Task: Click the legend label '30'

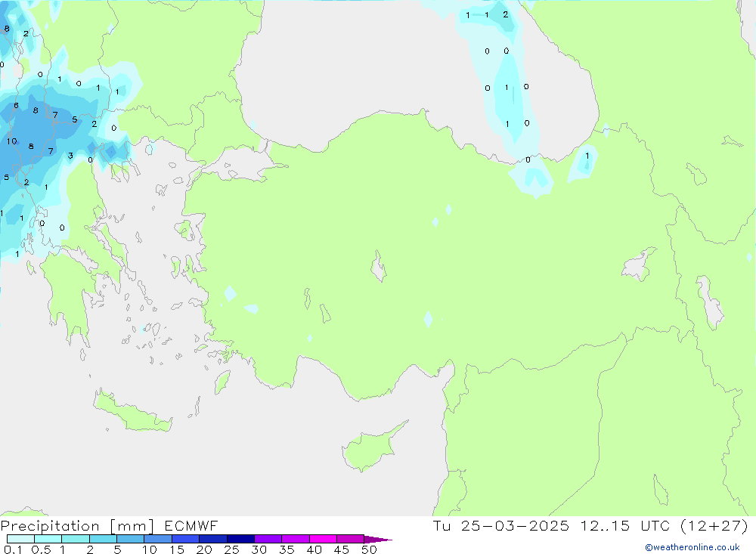Action: click(259, 549)
